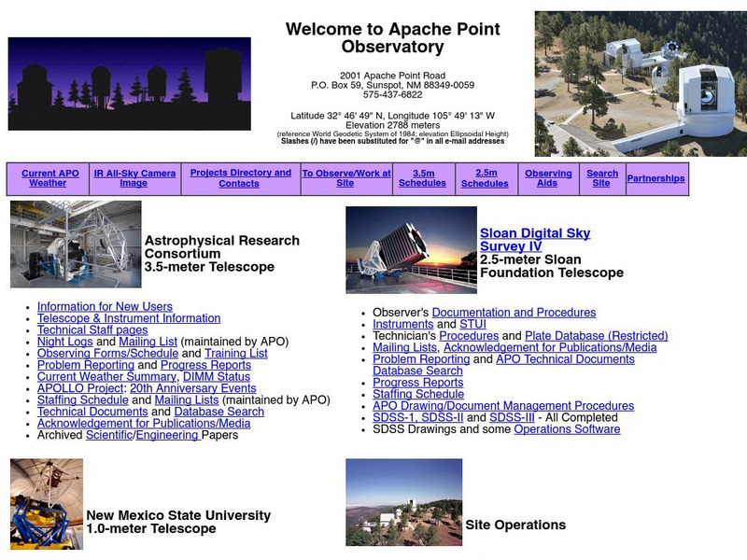Open 20th Anniversary Events link
This screenshot has height=560, width=747.
point(193,388)
